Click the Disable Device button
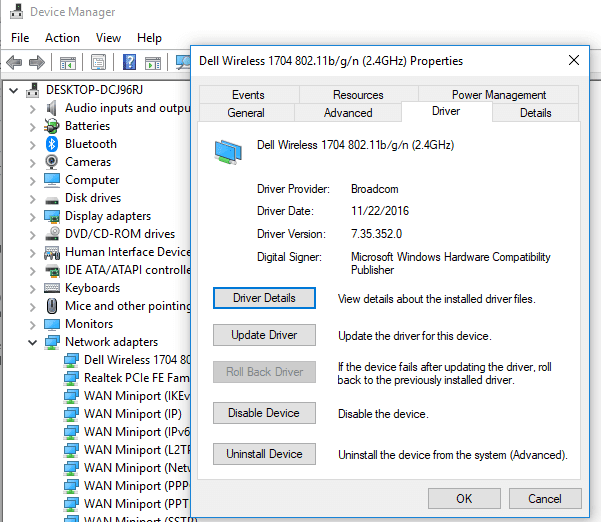 click(x=264, y=413)
